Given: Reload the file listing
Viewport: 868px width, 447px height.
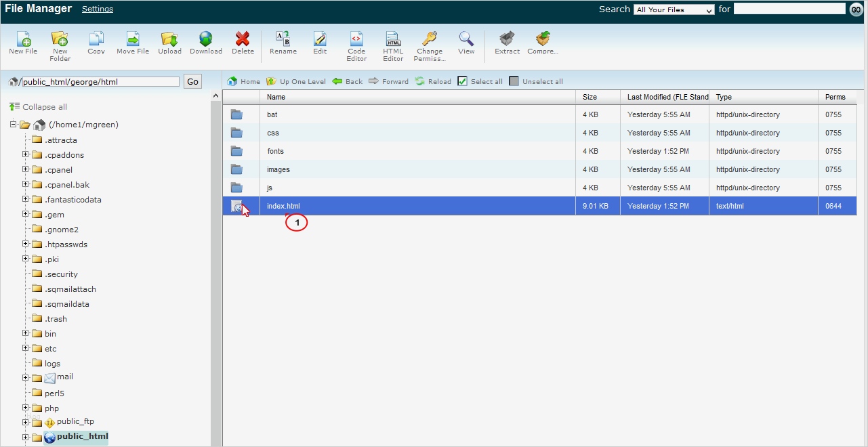Looking at the screenshot, I should tap(433, 81).
